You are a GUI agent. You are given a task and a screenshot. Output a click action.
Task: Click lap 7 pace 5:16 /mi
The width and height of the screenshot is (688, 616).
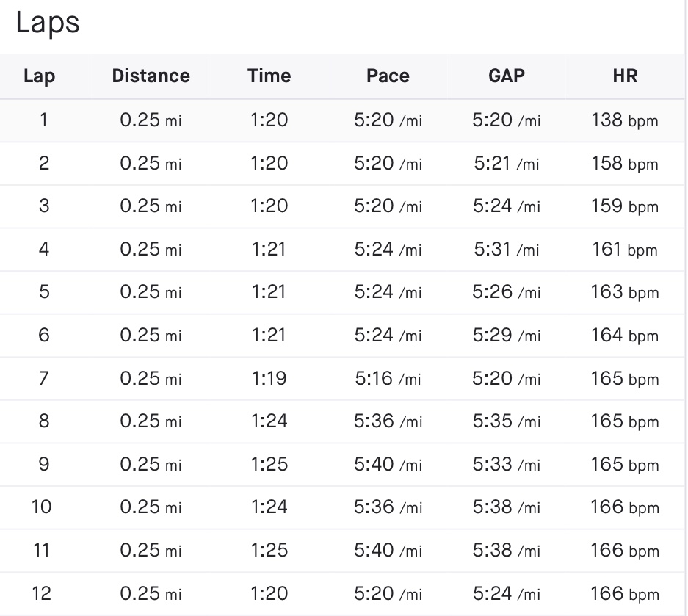point(388,378)
